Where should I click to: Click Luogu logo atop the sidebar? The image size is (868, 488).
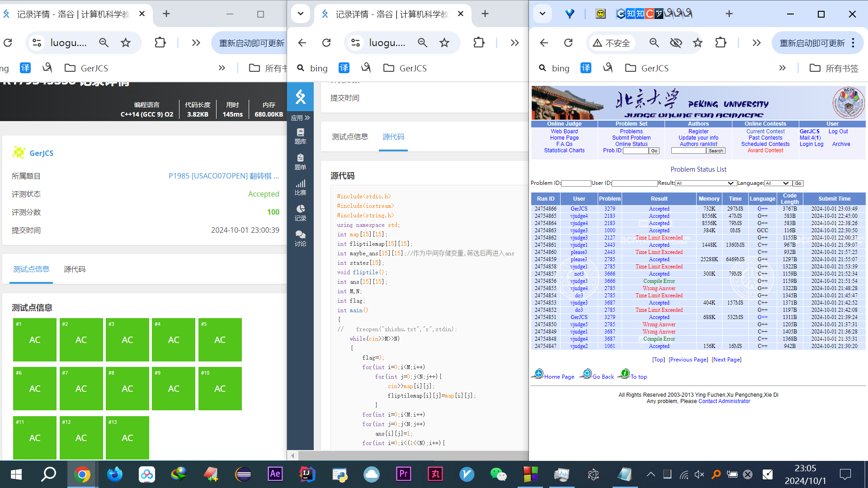300,97
